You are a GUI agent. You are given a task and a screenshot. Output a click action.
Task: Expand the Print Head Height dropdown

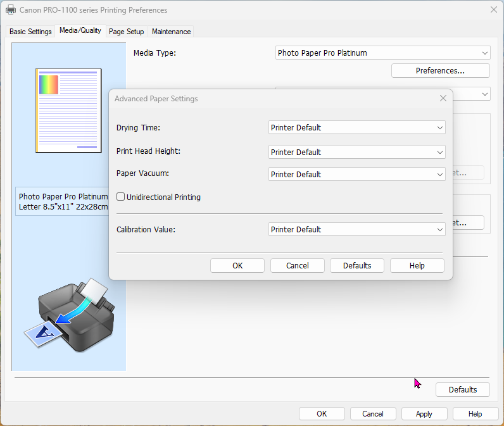tap(356, 153)
